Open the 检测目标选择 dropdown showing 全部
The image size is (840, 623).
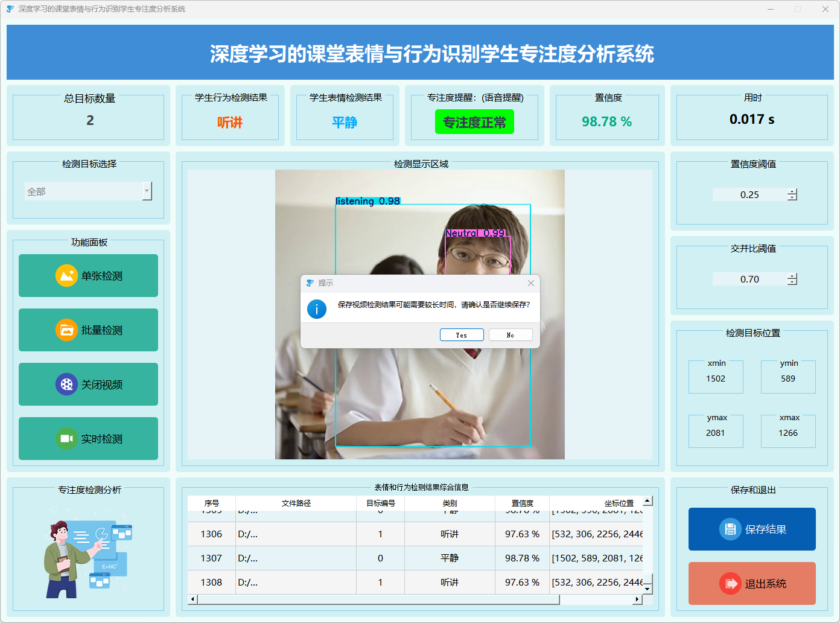click(x=88, y=191)
